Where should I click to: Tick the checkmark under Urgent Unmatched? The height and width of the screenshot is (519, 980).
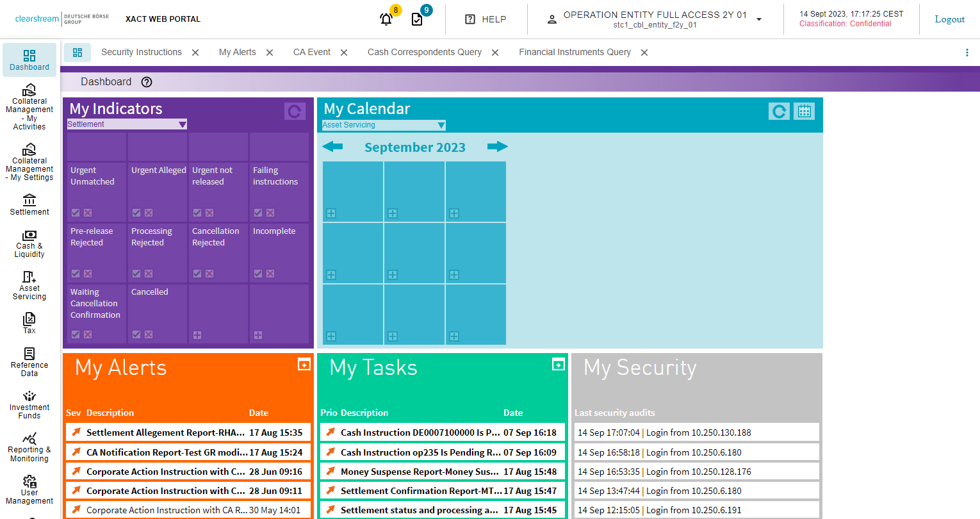coord(76,213)
